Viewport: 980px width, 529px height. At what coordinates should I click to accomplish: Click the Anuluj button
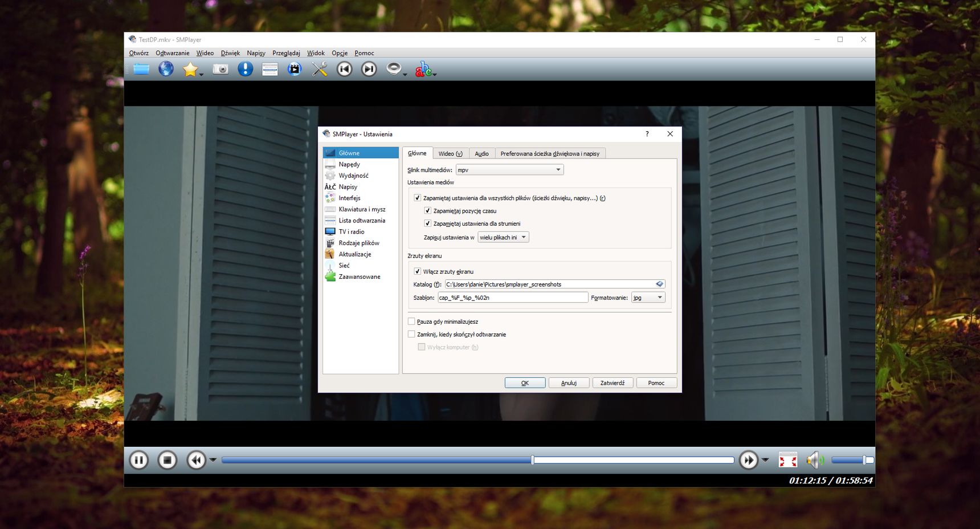click(x=569, y=383)
